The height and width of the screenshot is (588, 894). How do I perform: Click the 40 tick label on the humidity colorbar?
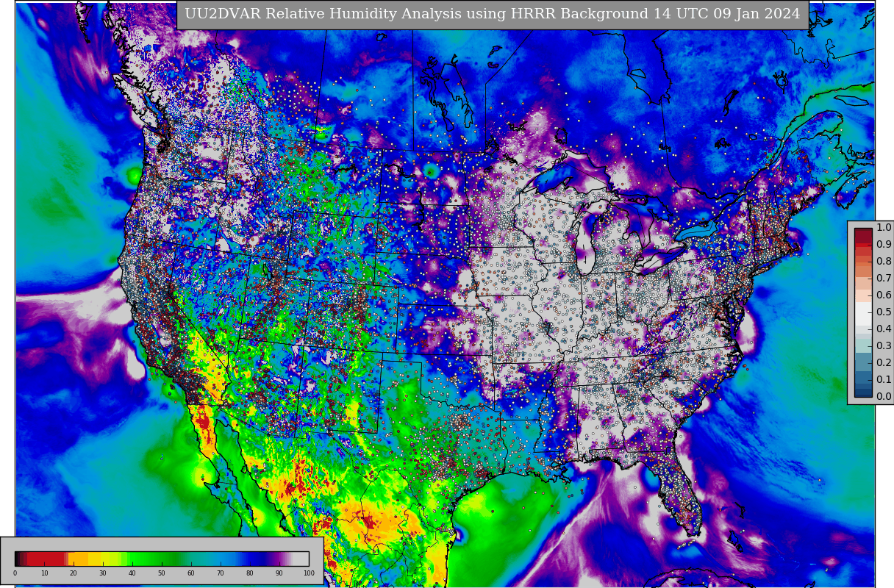point(132,573)
